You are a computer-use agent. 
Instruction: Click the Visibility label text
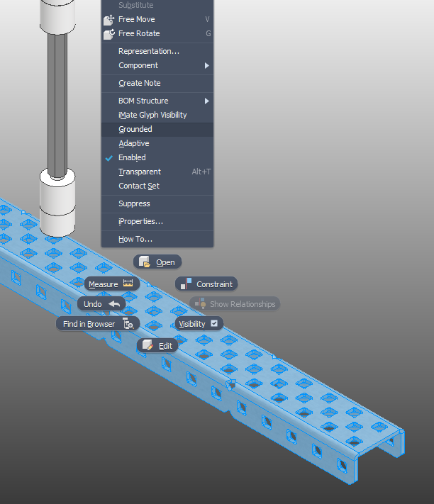pyautogui.click(x=192, y=324)
